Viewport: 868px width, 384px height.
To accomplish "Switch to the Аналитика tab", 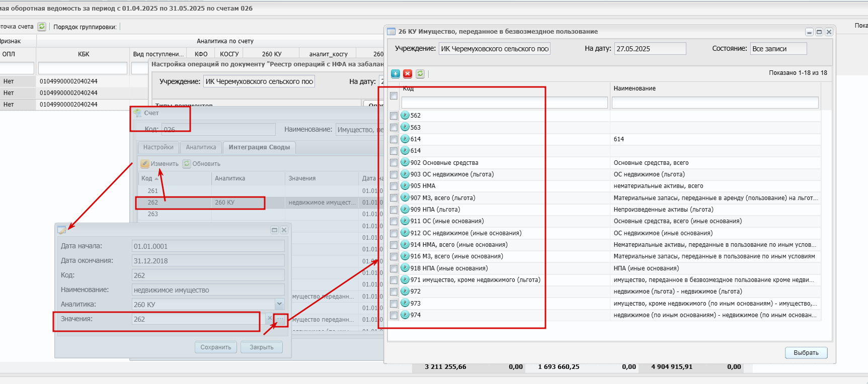I will pyautogui.click(x=201, y=147).
